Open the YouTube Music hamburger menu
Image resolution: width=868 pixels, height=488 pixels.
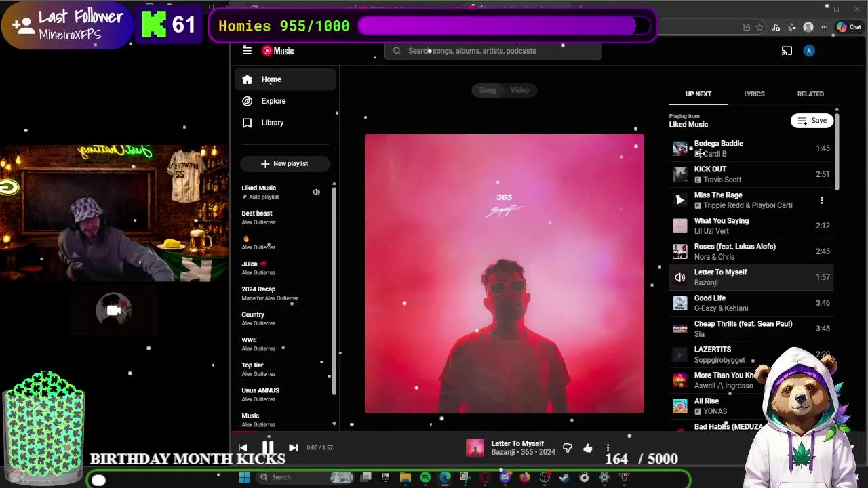(247, 51)
